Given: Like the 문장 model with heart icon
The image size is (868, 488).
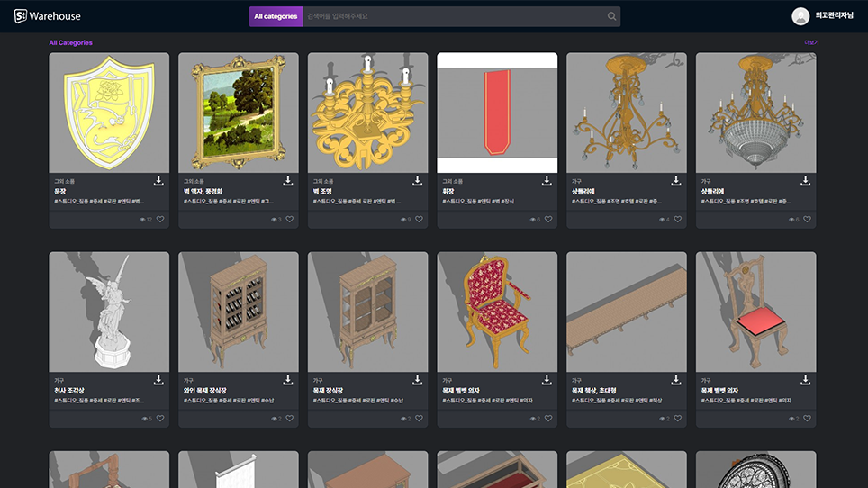Looking at the screenshot, I should (x=160, y=219).
